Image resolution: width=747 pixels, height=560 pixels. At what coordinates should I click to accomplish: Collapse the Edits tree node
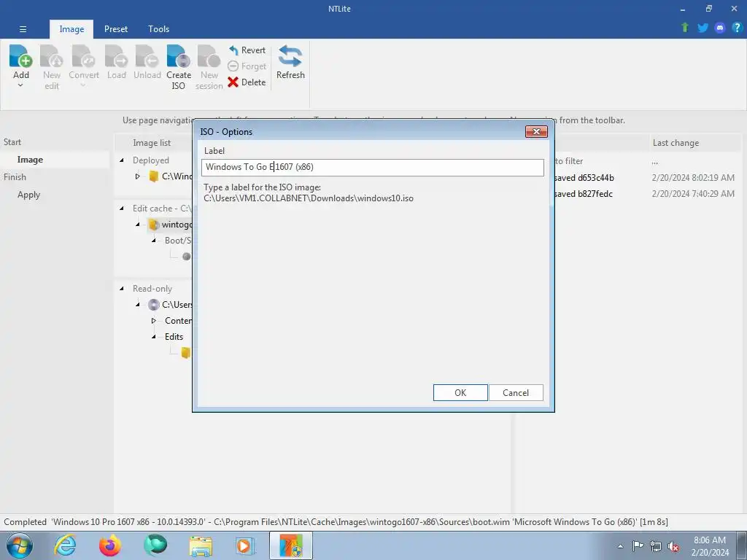coord(153,337)
